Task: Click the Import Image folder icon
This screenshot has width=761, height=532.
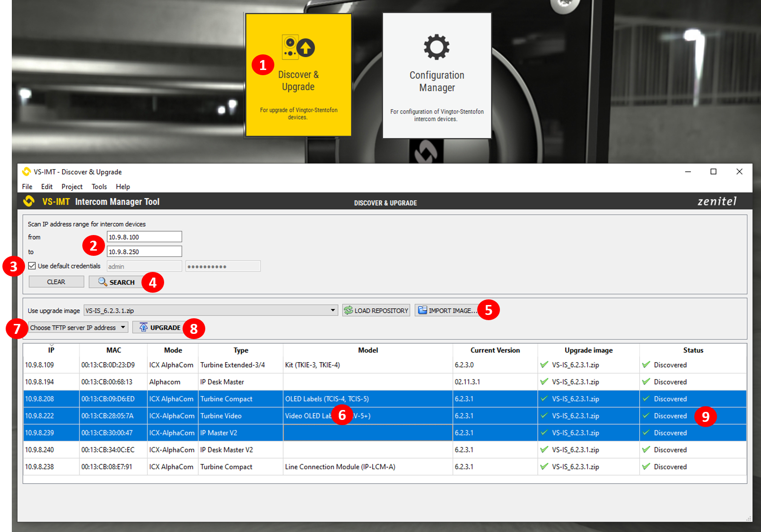Action: click(x=422, y=310)
